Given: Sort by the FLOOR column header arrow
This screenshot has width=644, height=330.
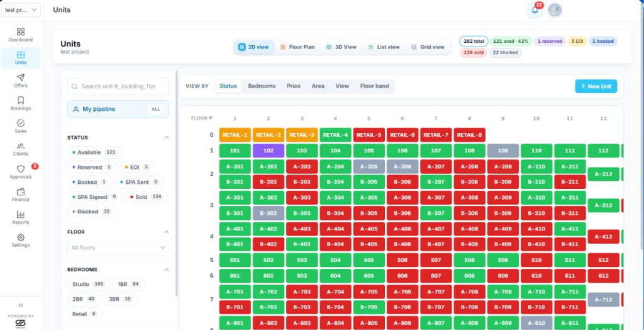Looking at the screenshot, I should tap(211, 118).
